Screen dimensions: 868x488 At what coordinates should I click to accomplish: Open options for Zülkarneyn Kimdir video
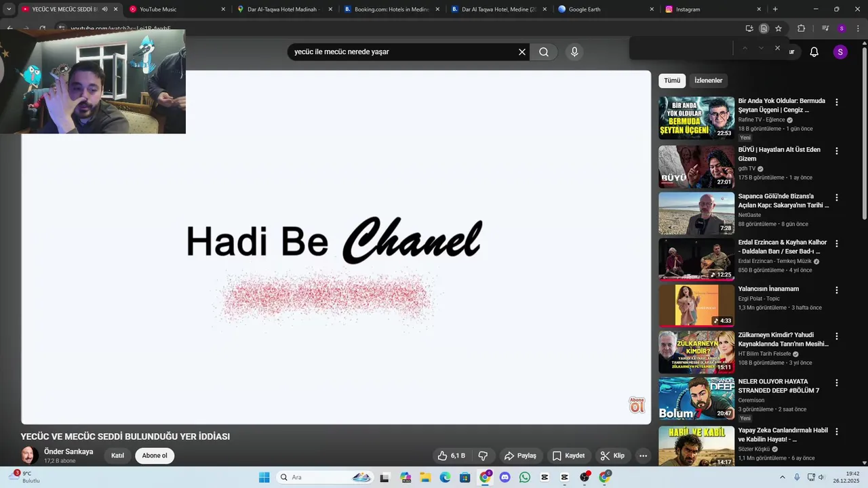[836, 336]
